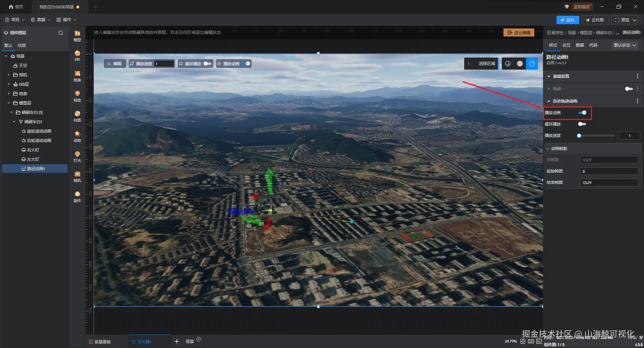Open the 默认状态 dropdown

[x=625, y=45]
